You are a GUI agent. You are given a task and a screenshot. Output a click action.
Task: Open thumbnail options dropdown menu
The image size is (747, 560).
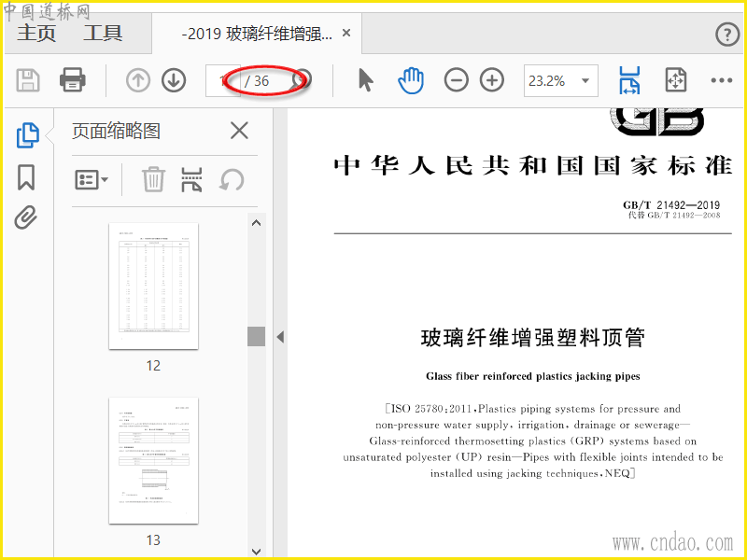[x=92, y=180]
